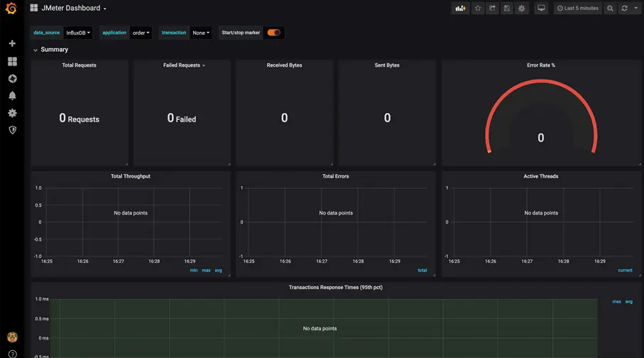Click the Share dashboard icon
This screenshot has width=644, height=358.
pos(492,9)
